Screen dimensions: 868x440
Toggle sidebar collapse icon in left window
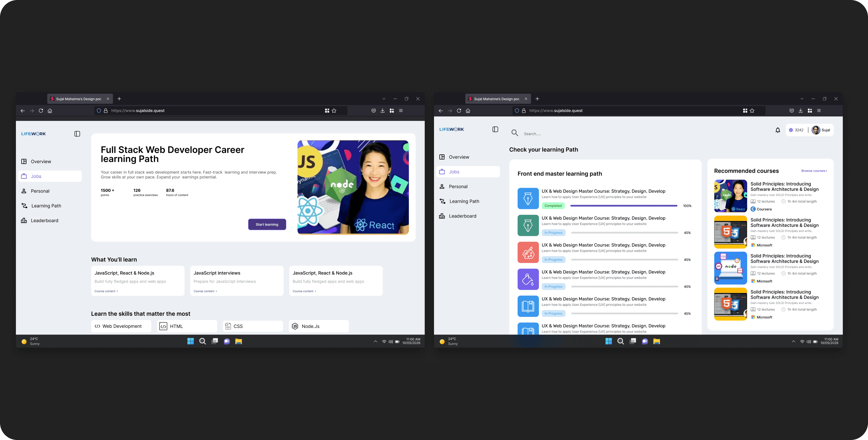(x=77, y=134)
